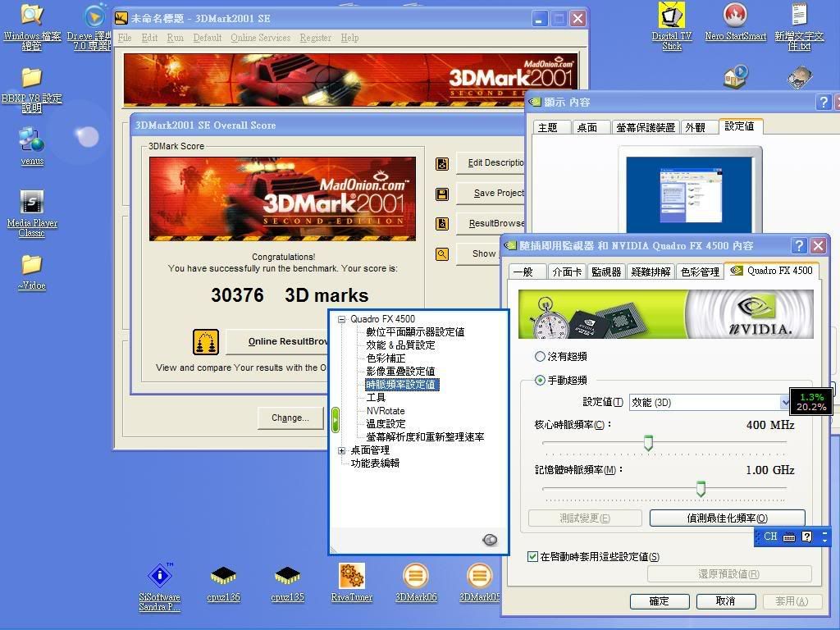840x630 pixels.
Task: Click the 偵測最佳化頻率 button
Action: pos(727,518)
